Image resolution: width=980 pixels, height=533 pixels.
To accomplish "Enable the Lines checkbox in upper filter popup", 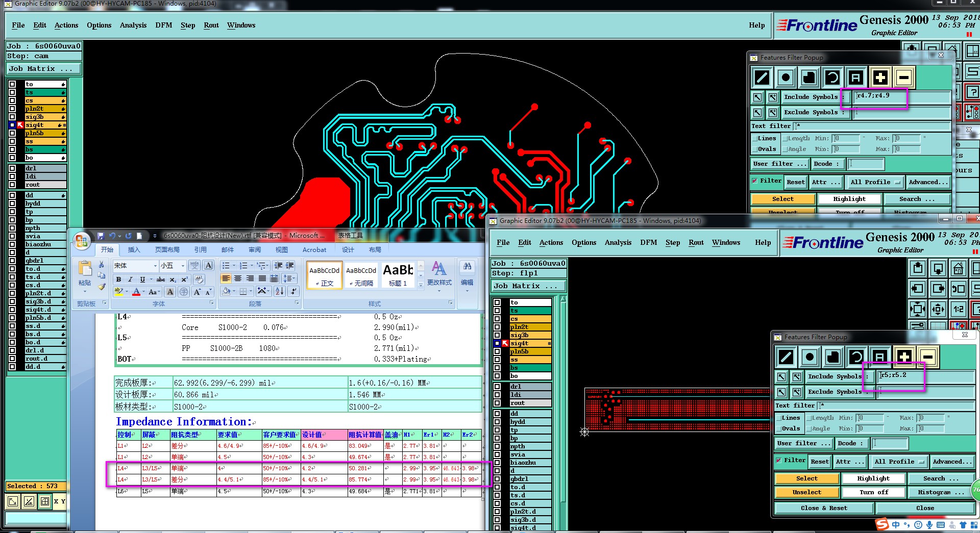I will 755,138.
